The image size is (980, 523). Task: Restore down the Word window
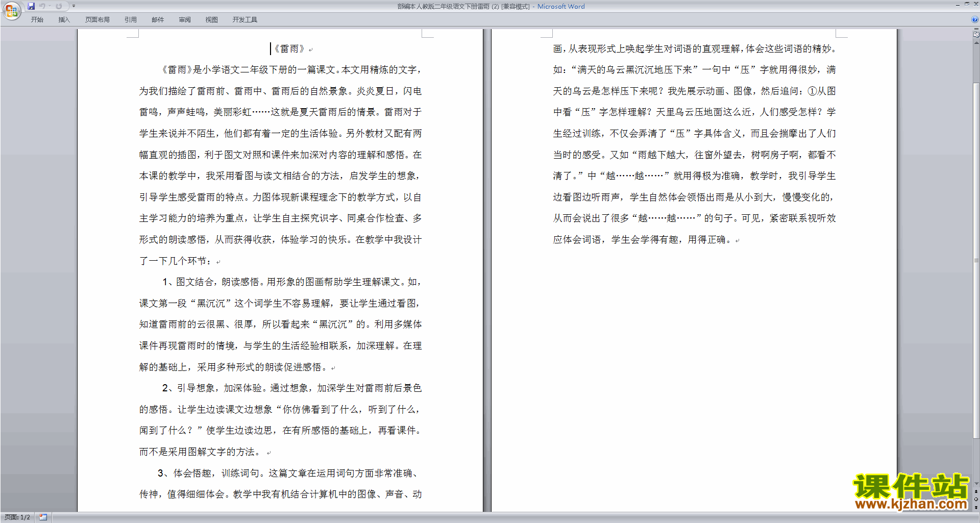(967, 4)
